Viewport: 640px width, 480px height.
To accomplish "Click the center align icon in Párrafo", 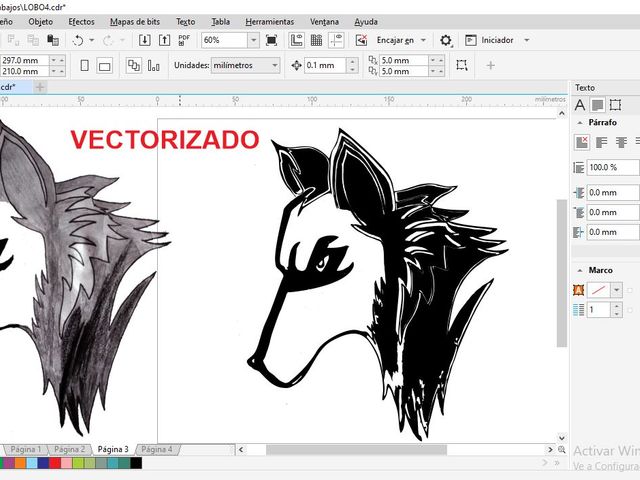I will (620, 142).
